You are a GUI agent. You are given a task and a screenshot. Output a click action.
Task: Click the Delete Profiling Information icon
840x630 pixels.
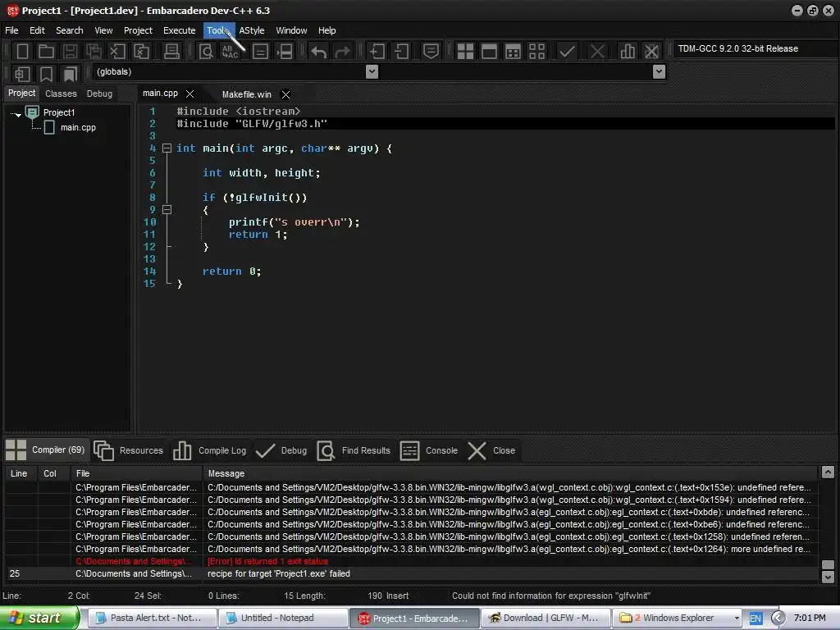pos(651,52)
